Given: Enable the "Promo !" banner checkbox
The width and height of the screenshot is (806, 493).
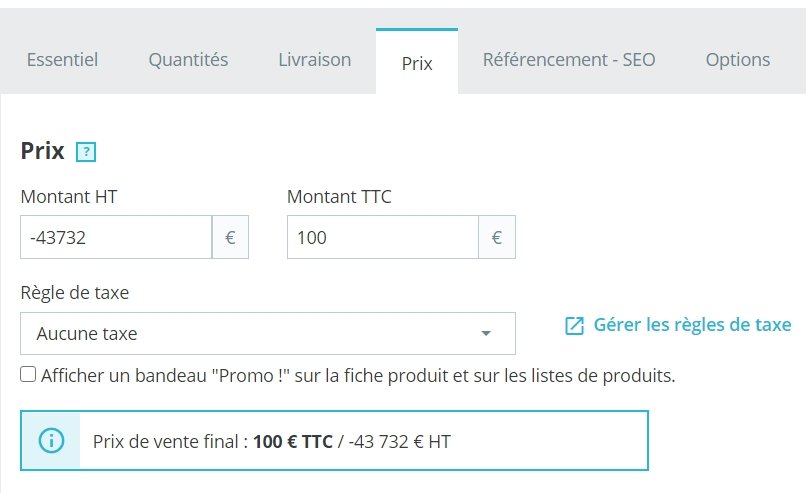Looking at the screenshot, I should click(x=28, y=374).
